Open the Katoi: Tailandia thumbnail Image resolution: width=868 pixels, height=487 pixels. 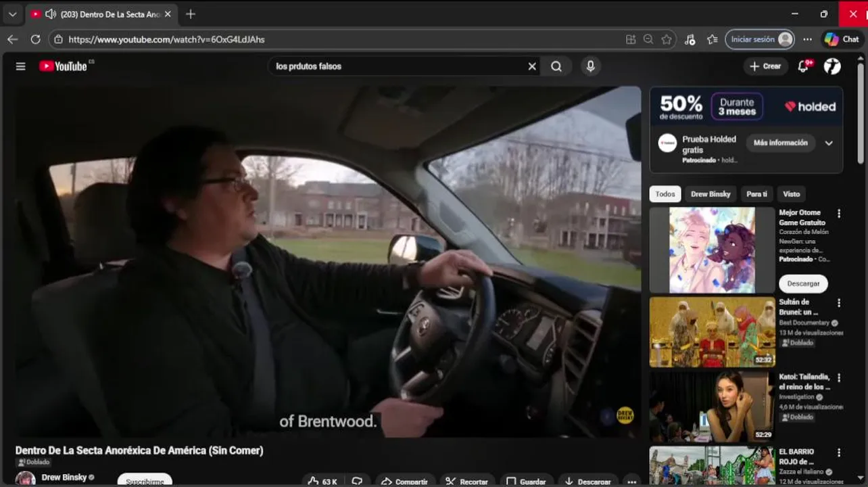click(x=713, y=407)
